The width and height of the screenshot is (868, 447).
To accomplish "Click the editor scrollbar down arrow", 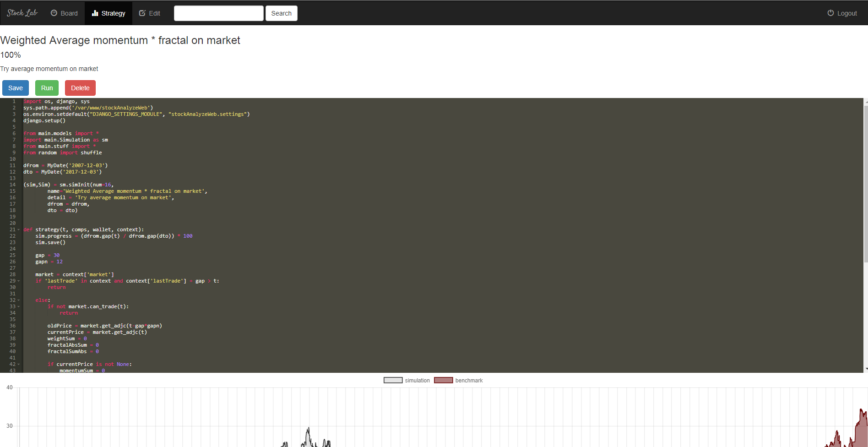I will click(x=865, y=369).
